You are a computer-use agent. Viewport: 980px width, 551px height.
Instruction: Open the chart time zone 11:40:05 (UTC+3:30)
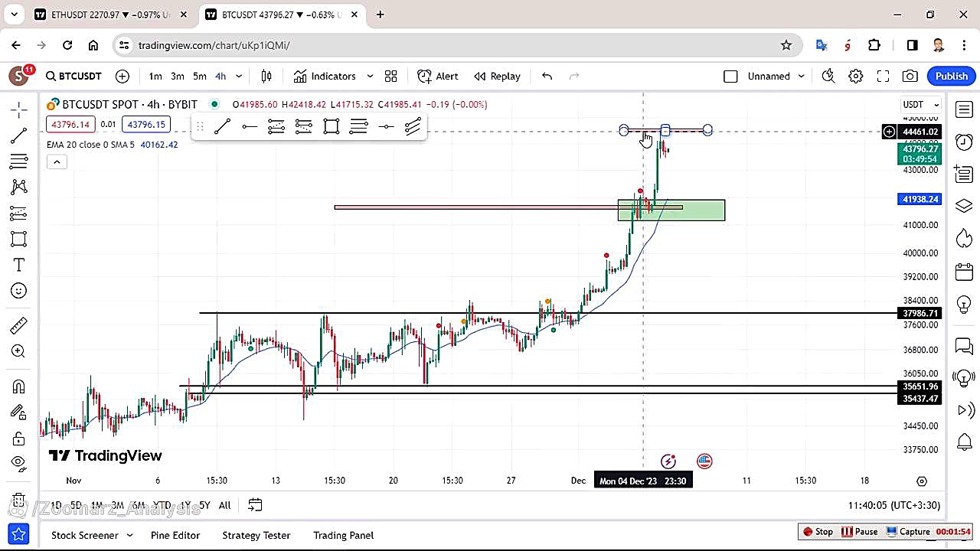(894, 505)
